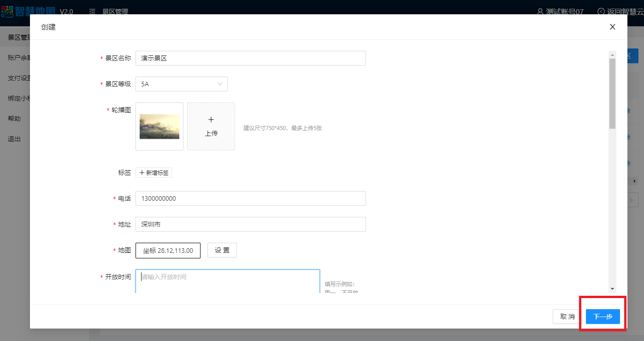Click the 下一步 next step button
The image size is (644, 341).
pos(603,317)
